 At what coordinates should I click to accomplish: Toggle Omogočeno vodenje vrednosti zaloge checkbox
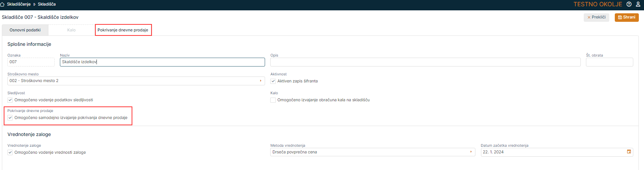click(10, 153)
